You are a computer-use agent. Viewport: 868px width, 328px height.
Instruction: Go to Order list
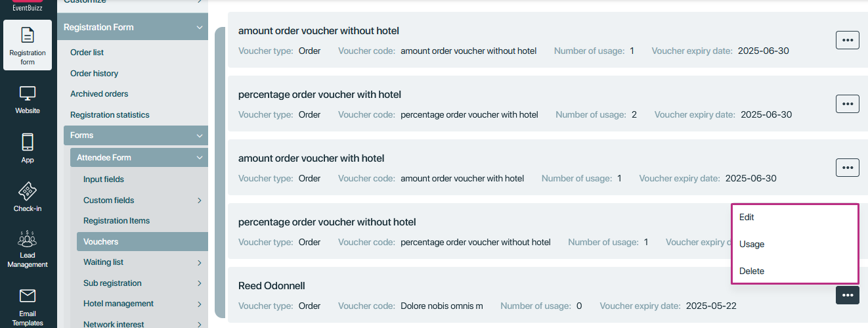[87, 53]
